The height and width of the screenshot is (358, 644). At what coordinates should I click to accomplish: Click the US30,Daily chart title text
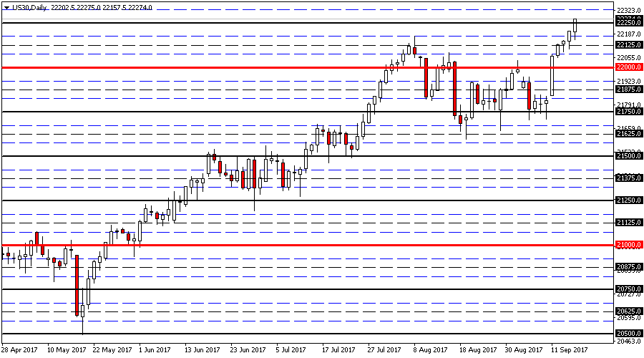29,7
